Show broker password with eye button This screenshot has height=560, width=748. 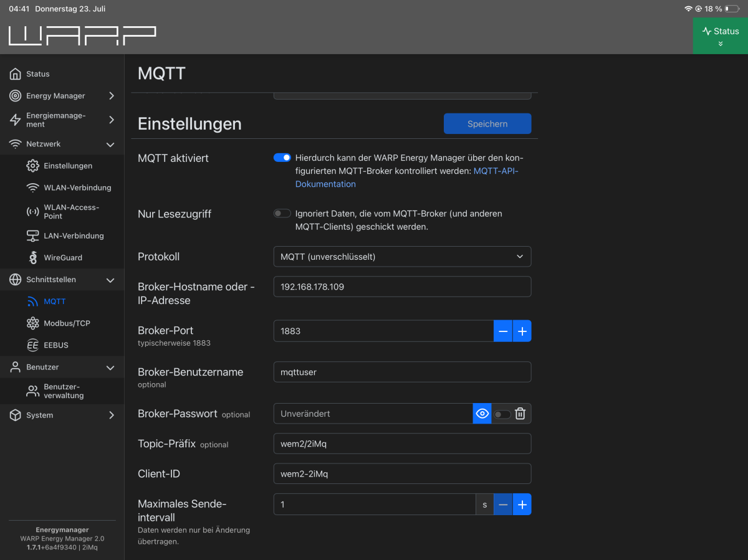coord(482,414)
